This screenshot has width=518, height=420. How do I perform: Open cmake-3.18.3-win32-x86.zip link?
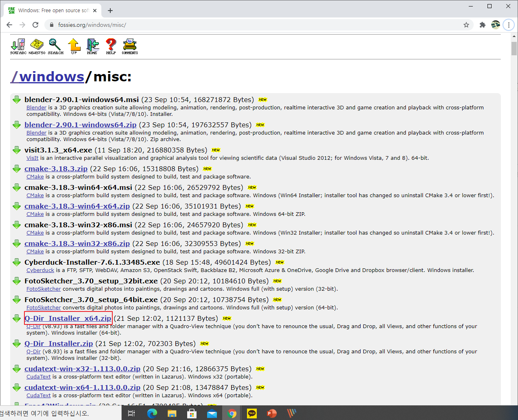(x=77, y=244)
